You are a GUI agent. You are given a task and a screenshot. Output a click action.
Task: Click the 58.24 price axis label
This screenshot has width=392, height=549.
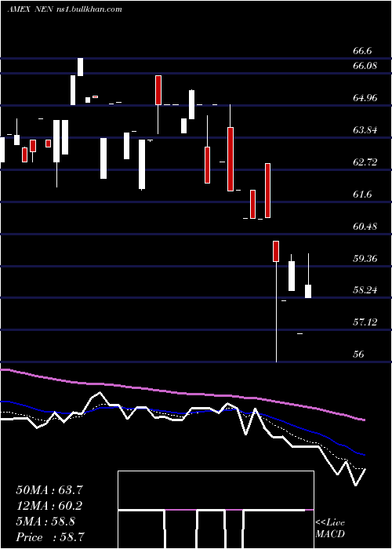coord(365,290)
